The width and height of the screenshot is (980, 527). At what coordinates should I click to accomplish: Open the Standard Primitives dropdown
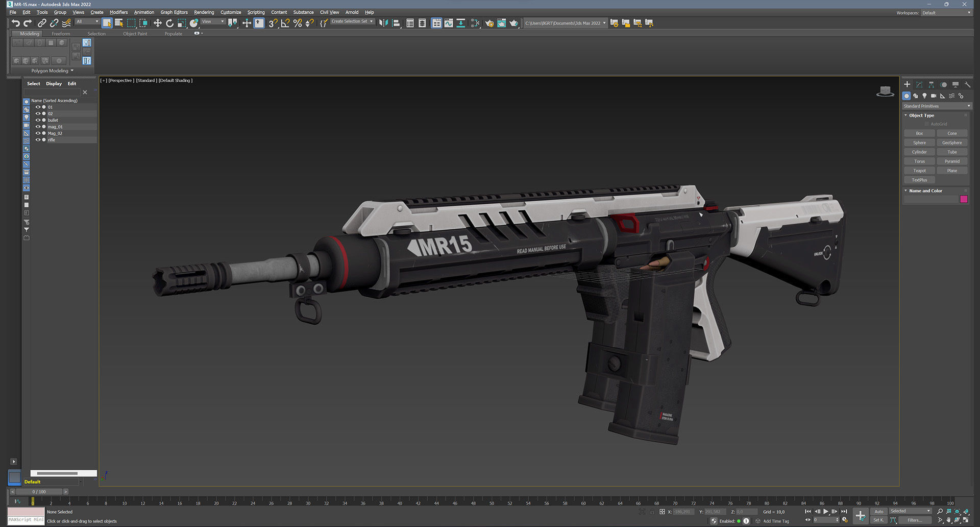coord(937,106)
